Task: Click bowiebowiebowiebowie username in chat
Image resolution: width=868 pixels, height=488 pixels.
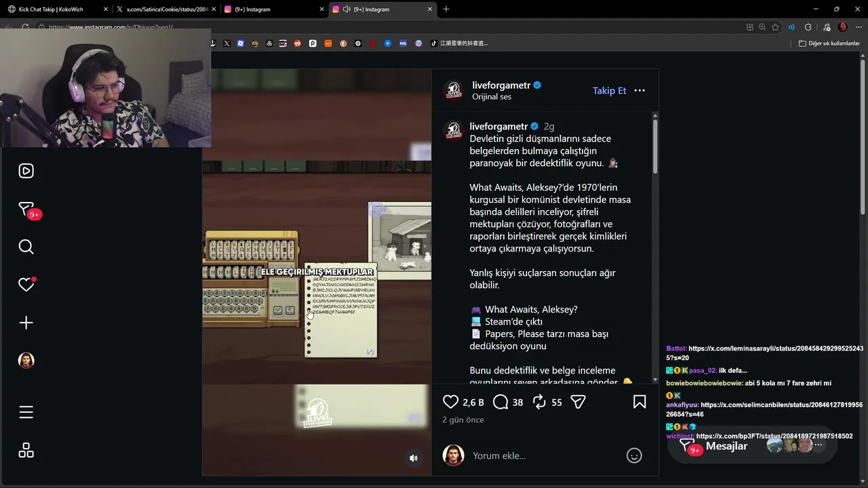Action: [x=705, y=383]
